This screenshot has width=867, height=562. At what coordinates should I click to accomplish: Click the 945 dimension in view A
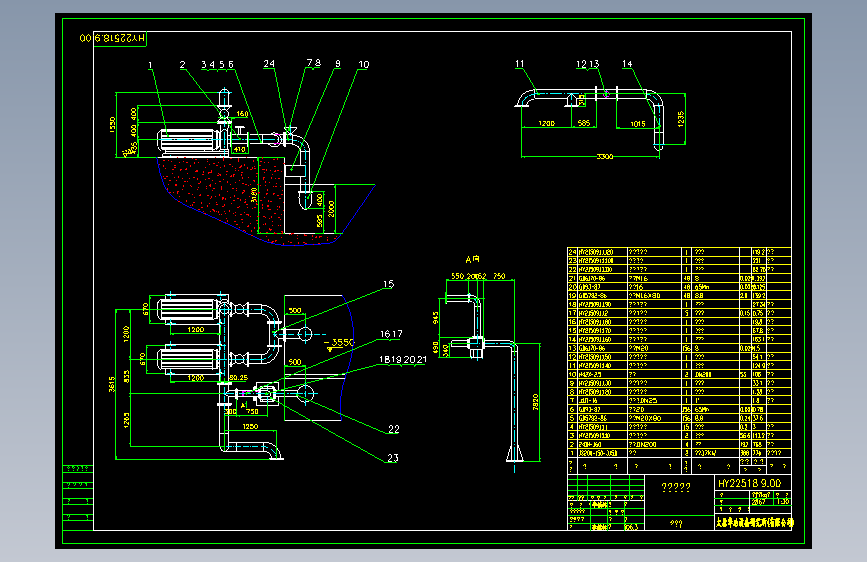pos(436,318)
